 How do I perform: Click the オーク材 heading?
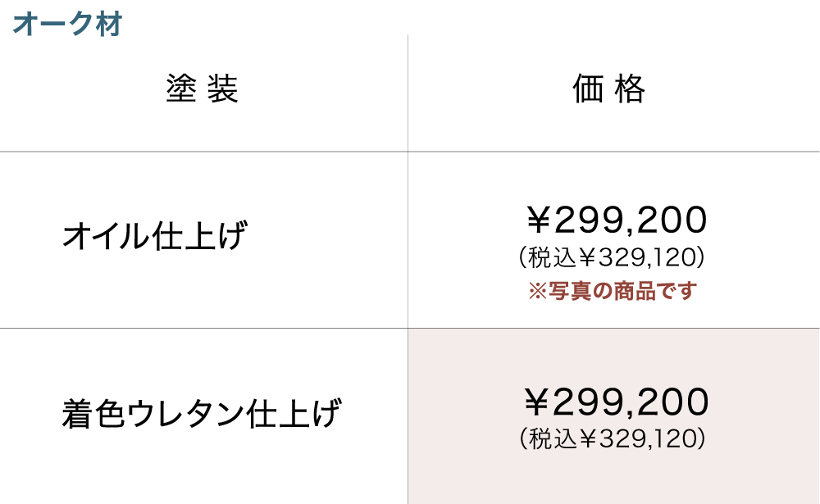pyautogui.click(x=67, y=24)
